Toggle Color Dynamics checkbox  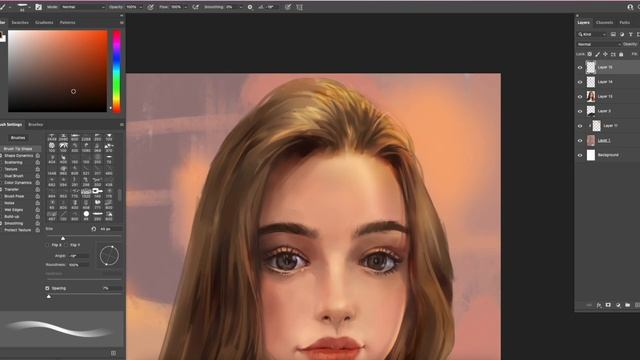(1, 182)
